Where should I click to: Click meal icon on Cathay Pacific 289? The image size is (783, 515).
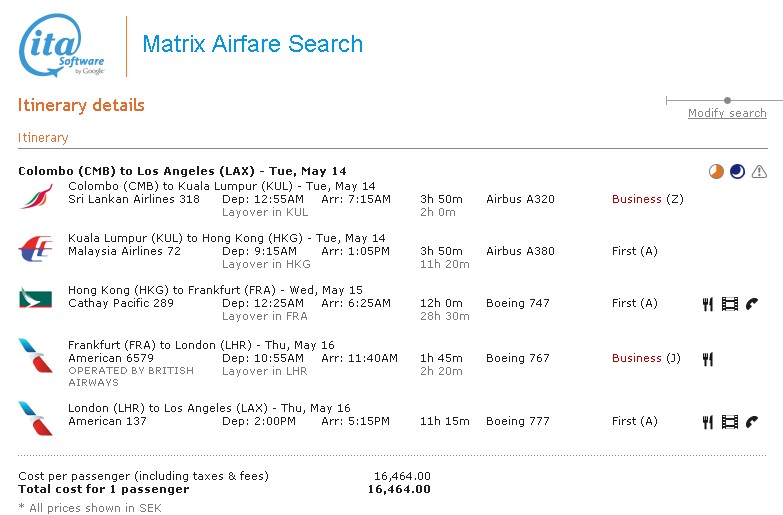pos(707,304)
